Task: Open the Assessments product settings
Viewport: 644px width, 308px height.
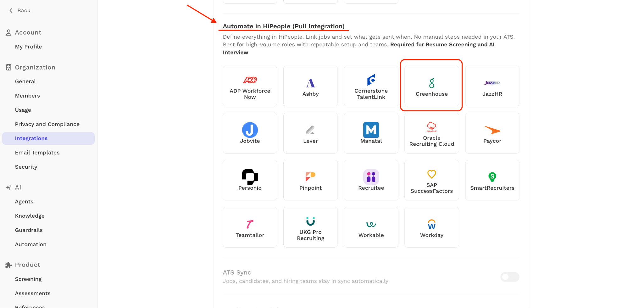Action: (33, 293)
